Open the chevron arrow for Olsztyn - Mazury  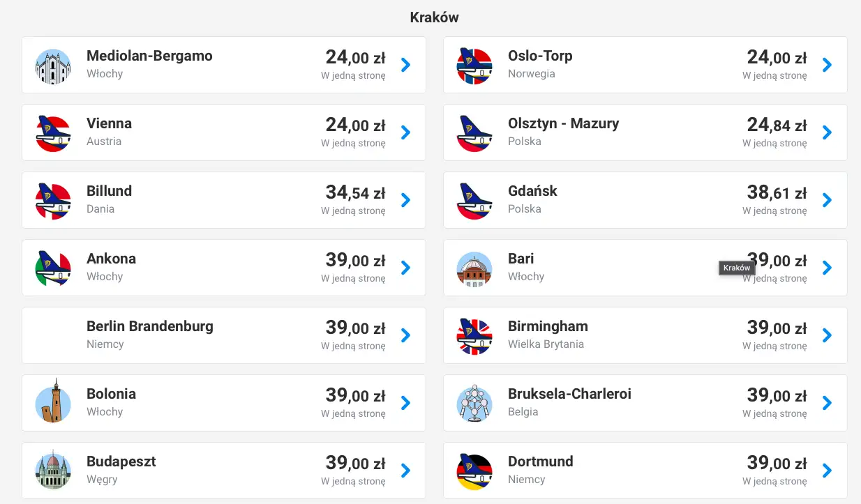(x=828, y=132)
